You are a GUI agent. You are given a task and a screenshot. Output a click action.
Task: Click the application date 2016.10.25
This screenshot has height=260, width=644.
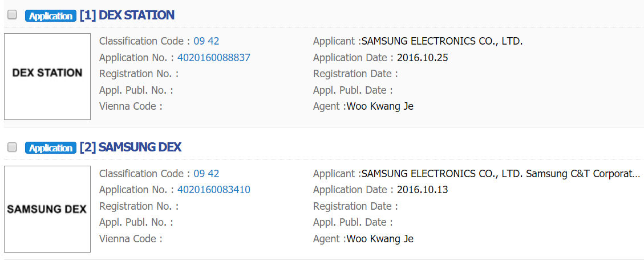click(423, 58)
